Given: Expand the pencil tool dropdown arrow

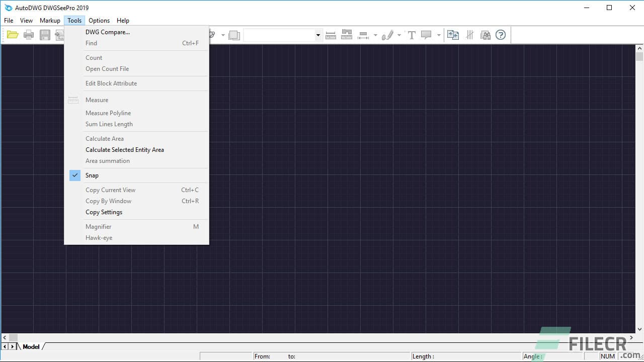Looking at the screenshot, I should click(x=399, y=35).
